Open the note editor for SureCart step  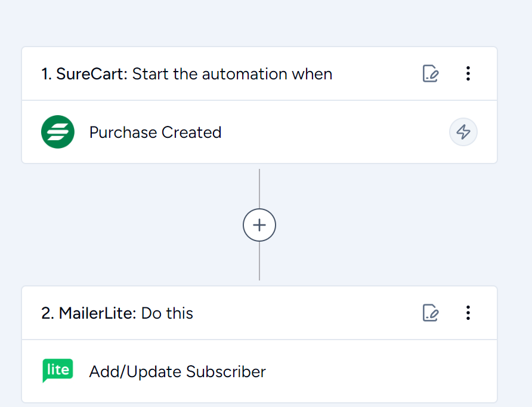tap(431, 73)
